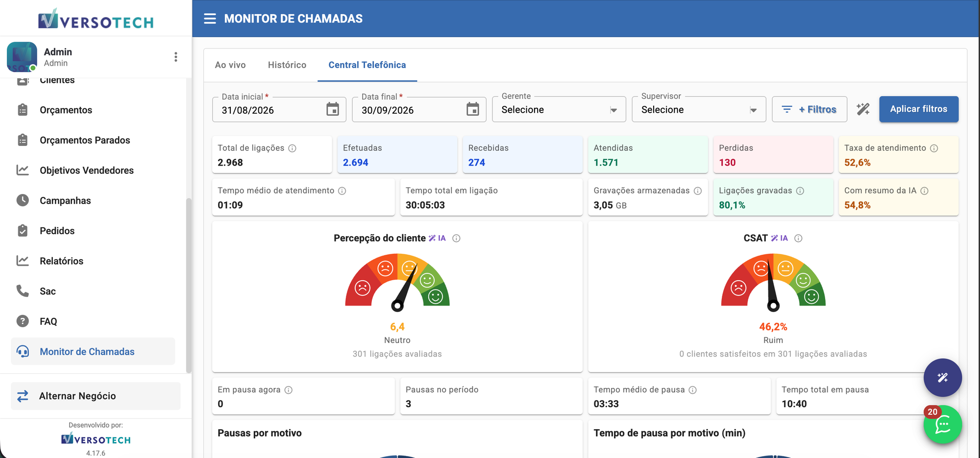The height and width of the screenshot is (458, 980).
Task: Open the green chat bubble with 20 badge
Action: pos(942,425)
